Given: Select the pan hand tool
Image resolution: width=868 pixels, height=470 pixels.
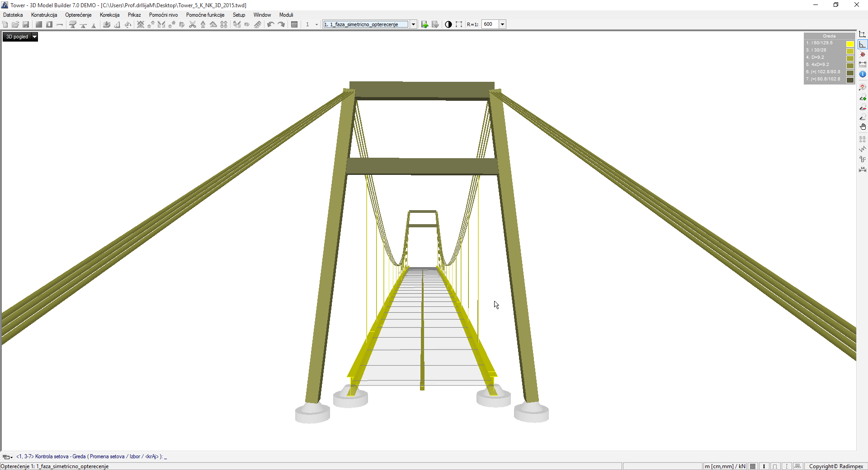Looking at the screenshot, I should [863, 127].
